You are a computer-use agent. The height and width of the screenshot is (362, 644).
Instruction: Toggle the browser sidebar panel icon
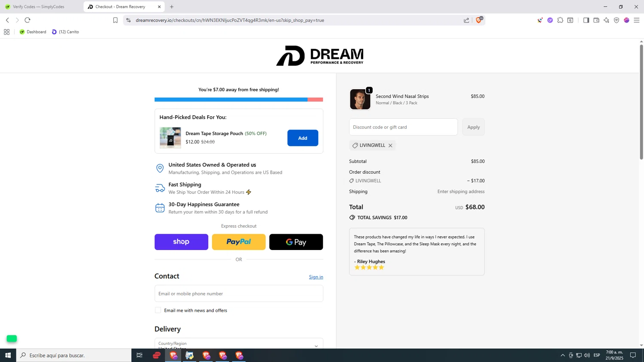586,20
